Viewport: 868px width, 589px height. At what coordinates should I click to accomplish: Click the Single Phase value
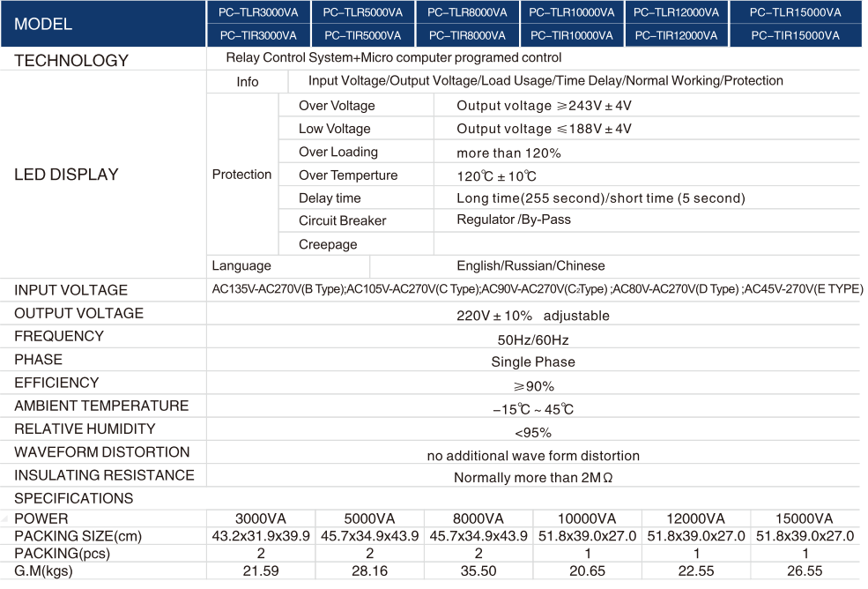532,362
